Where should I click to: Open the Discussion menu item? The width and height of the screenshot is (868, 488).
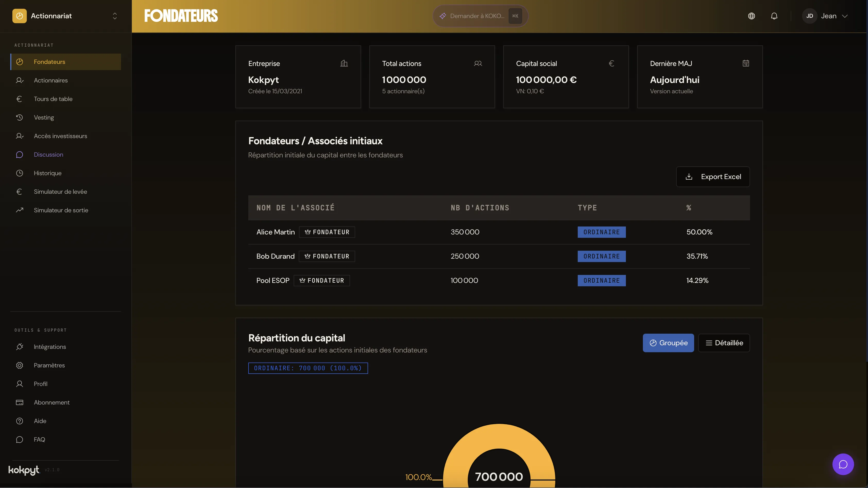pos(66,154)
